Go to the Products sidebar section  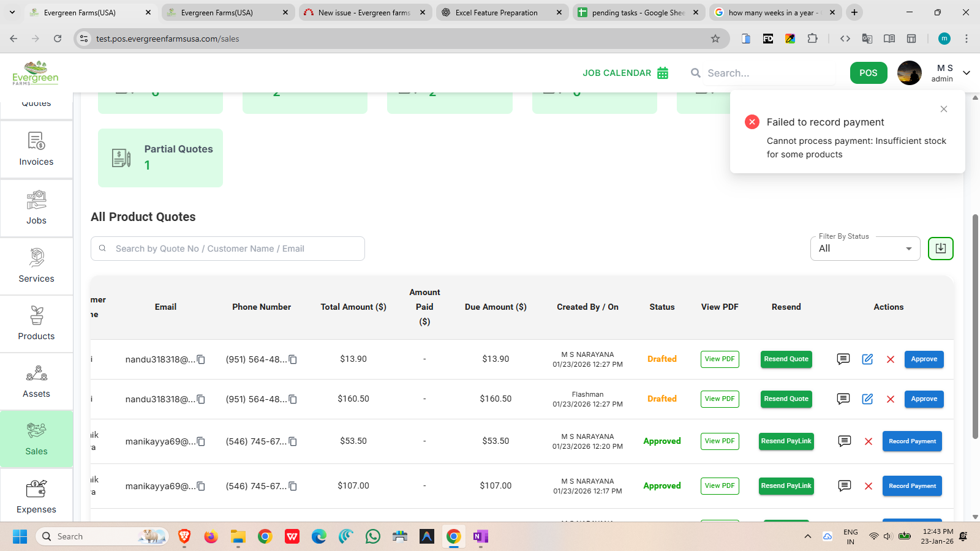pos(36,324)
